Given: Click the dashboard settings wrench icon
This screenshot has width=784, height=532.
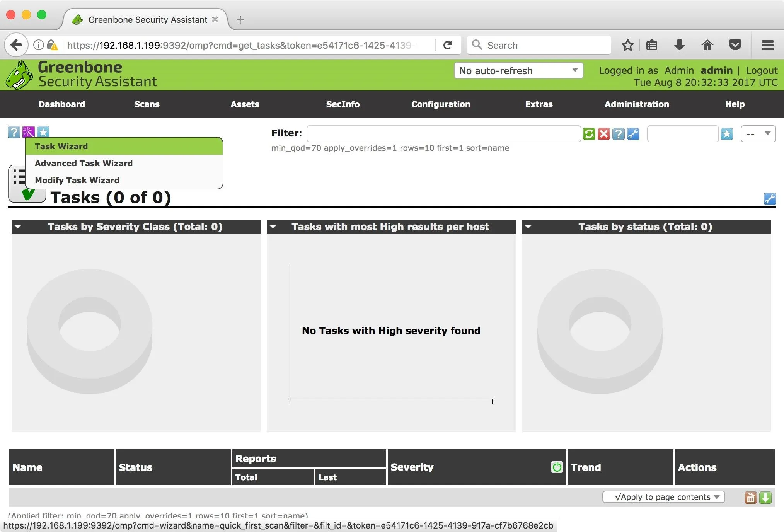Looking at the screenshot, I should 770,199.
